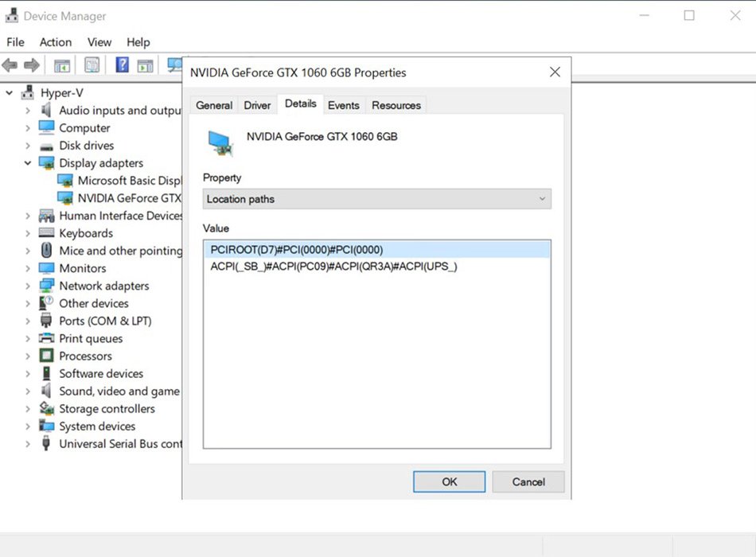Open the Property dropdown showing Location paths

[376, 199]
